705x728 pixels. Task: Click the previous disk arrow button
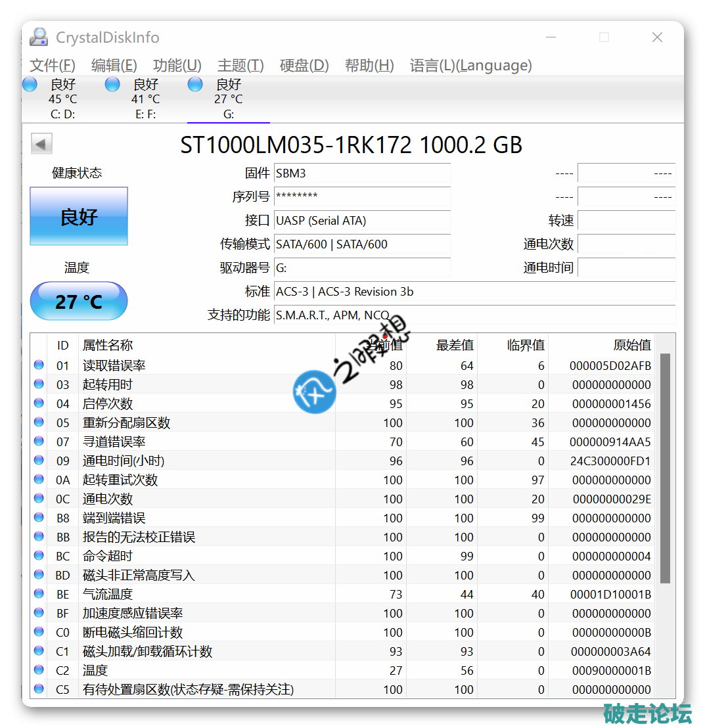41,144
